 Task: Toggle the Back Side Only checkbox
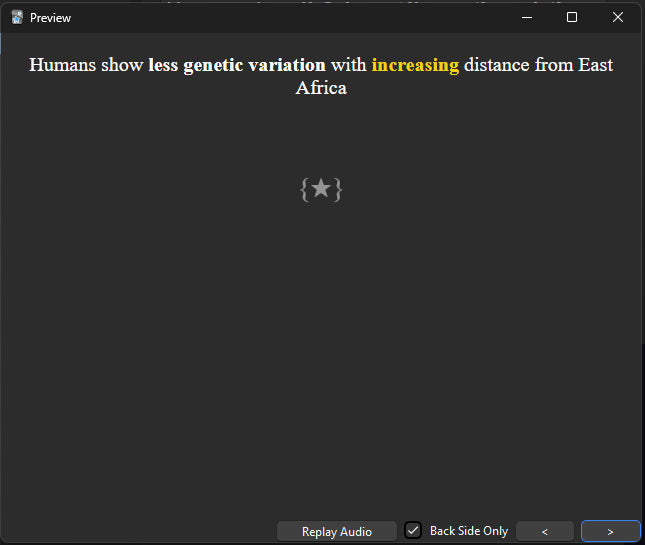coord(413,530)
